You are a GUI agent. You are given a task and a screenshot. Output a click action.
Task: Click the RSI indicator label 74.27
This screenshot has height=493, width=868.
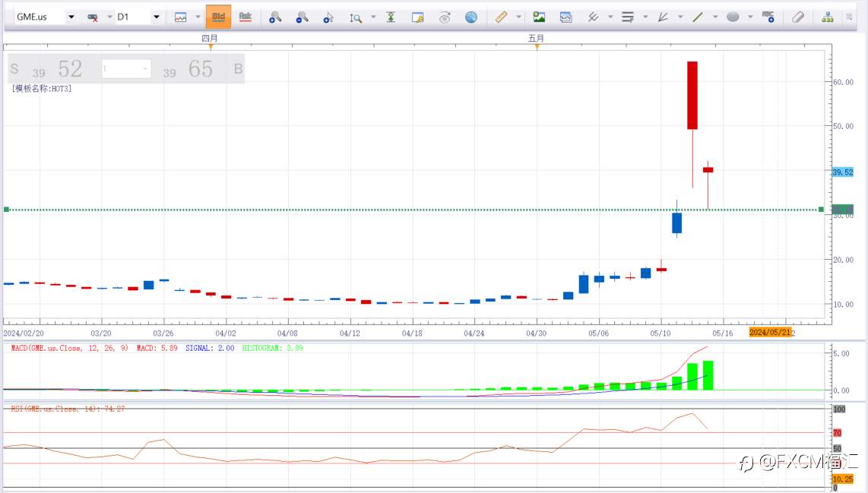tap(68, 409)
